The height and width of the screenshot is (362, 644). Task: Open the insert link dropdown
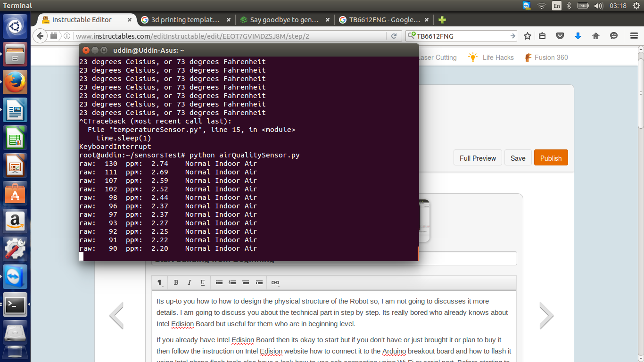[275, 282]
